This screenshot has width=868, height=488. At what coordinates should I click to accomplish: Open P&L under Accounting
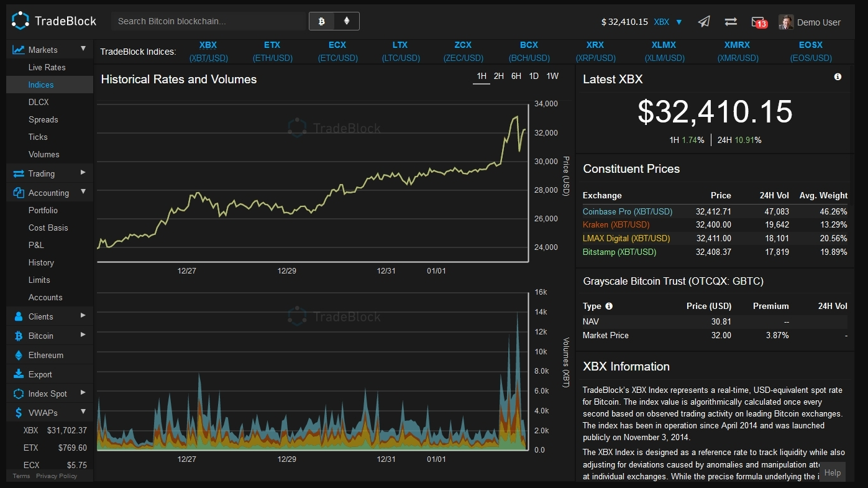(36, 245)
